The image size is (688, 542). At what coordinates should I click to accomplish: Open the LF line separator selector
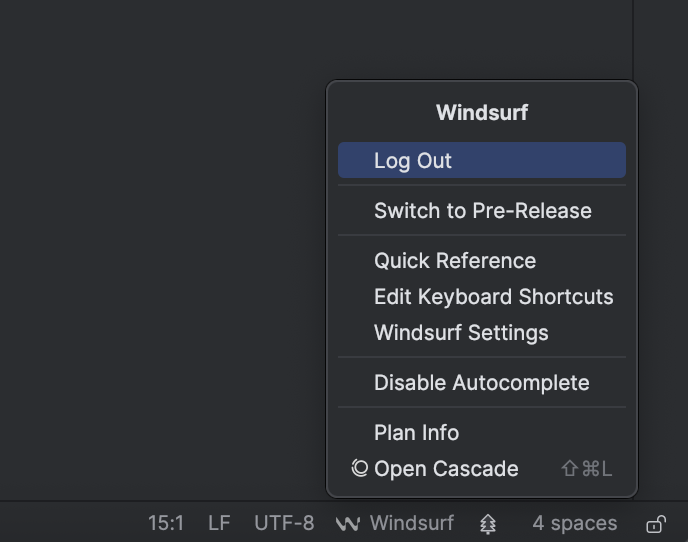click(x=219, y=523)
